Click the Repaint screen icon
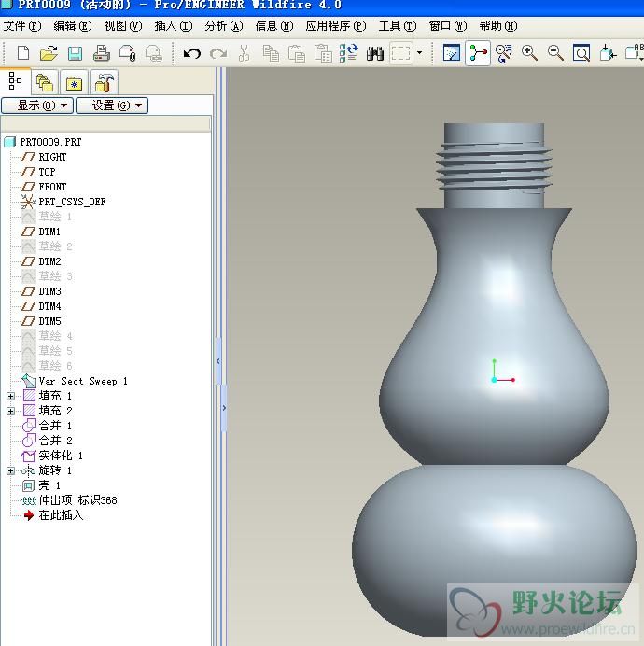 (x=452, y=53)
